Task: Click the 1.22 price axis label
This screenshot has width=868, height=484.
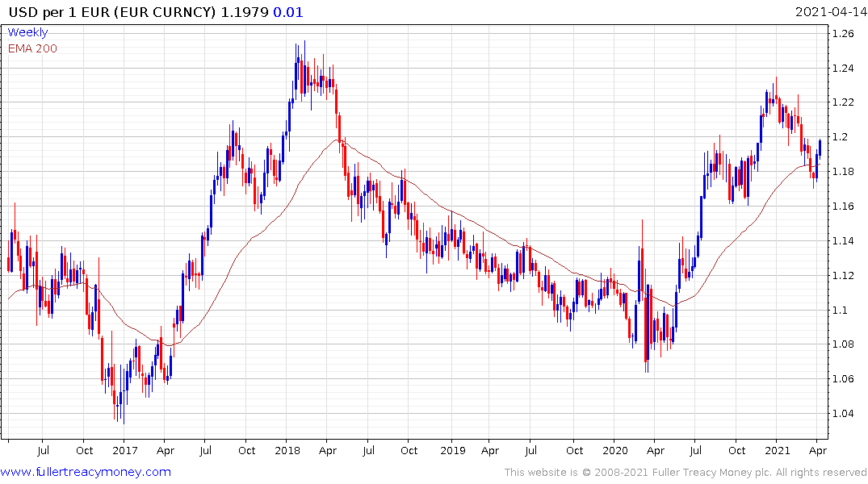Action: pos(843,102)
